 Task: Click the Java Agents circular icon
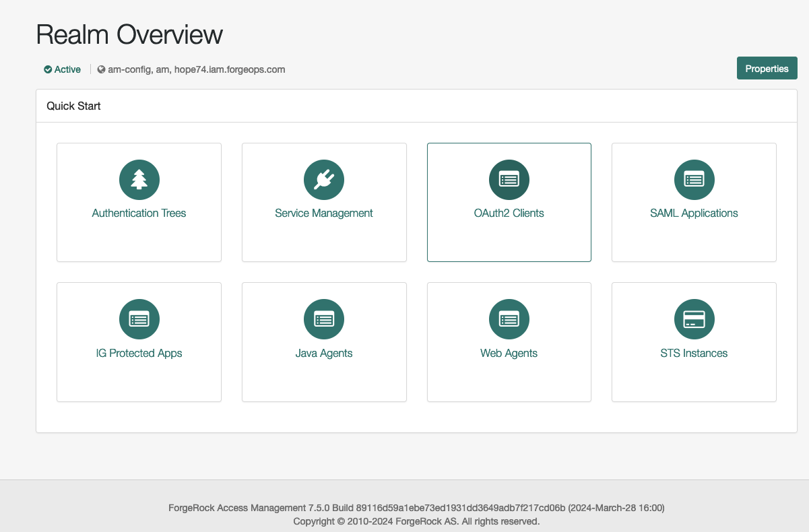click(x=324, y=320)
